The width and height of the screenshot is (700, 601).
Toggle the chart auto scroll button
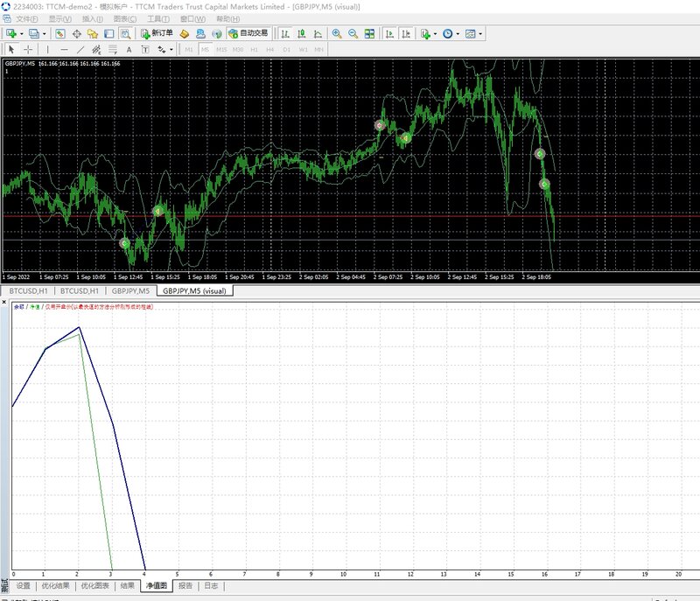389,33
